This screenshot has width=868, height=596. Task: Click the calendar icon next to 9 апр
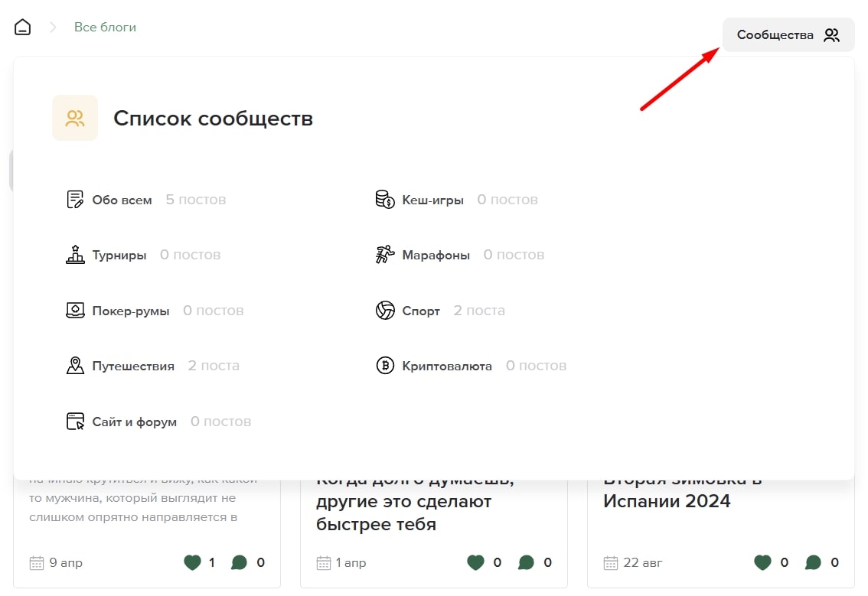click(x=35, y=562)
